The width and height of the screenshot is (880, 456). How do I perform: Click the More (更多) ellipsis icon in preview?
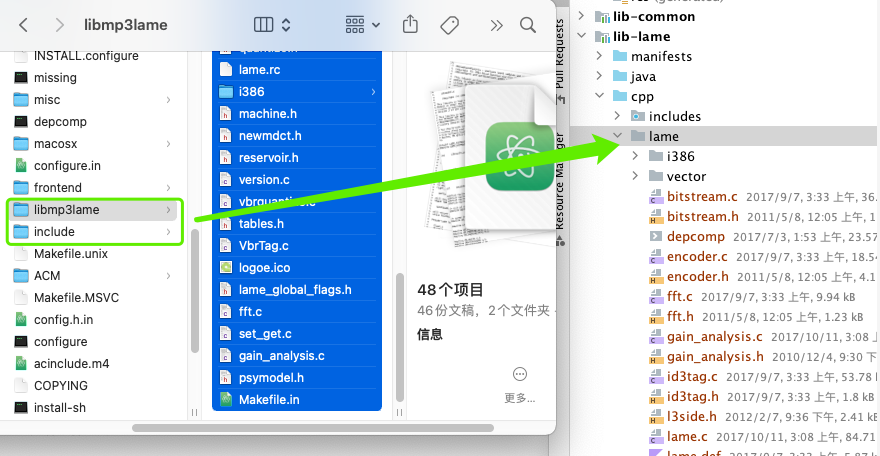click(x=519, y=374)
